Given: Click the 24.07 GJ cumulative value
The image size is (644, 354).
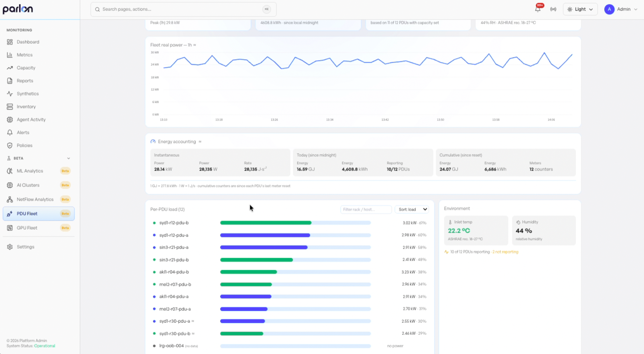Looking at the screenshot, I should (x=449, y=169).
